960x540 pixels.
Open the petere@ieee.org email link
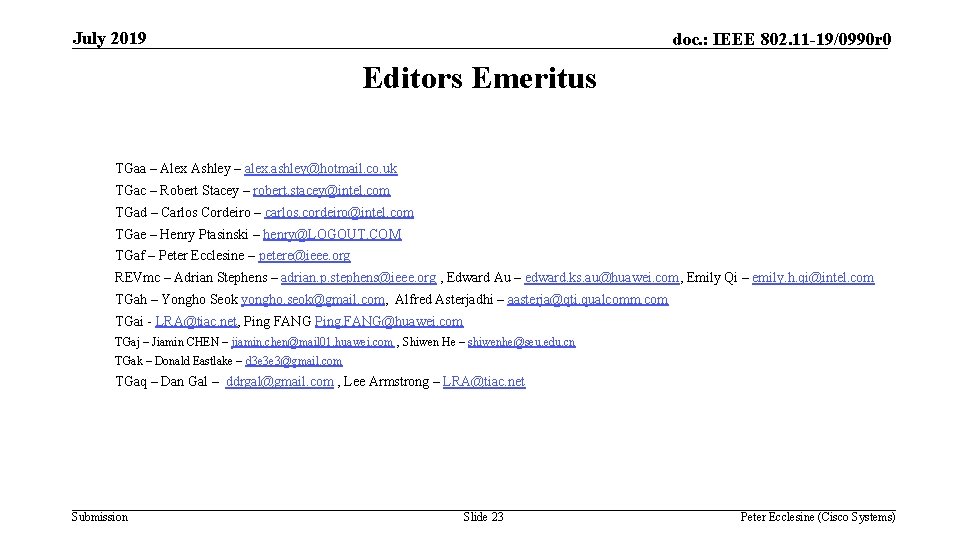tap(304, 255)
